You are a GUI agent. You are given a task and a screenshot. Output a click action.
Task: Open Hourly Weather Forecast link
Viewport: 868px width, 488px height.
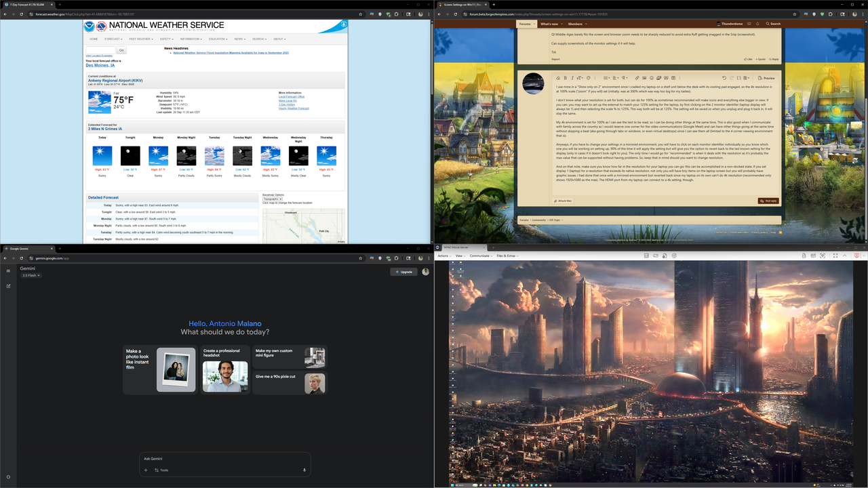point(294,108)
